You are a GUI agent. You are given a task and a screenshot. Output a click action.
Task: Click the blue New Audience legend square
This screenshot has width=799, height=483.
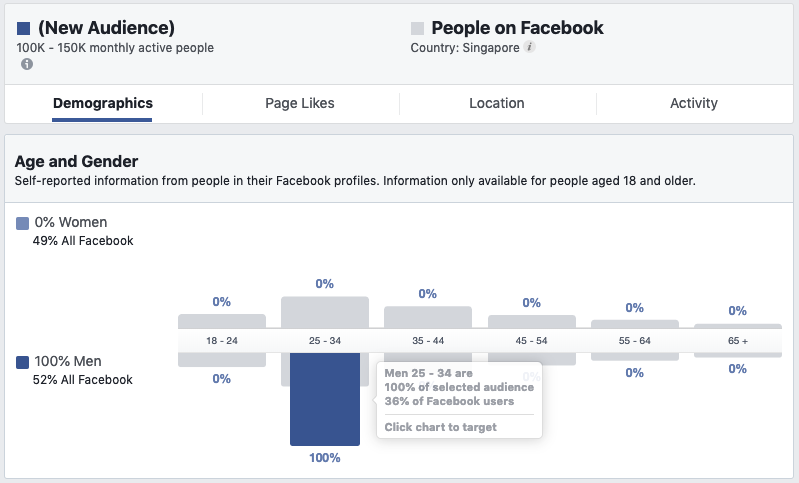click(x=24, y=28)
